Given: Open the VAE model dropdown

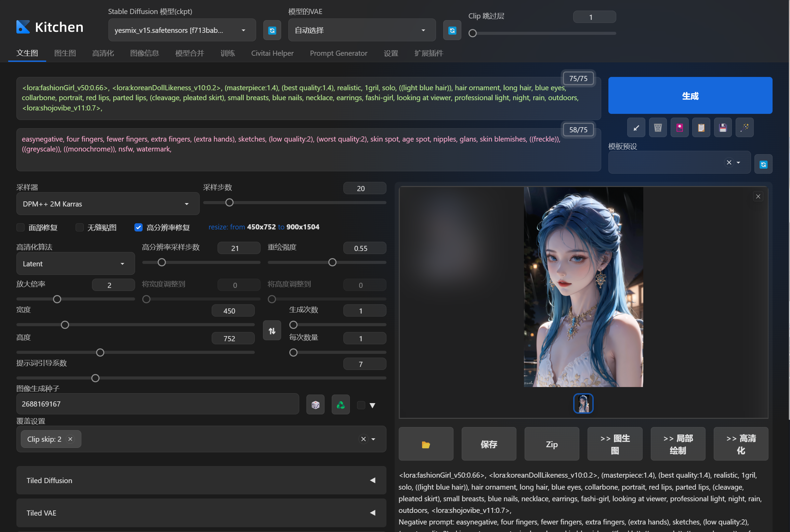Looking at the screenshot, I should pos(362,30).
